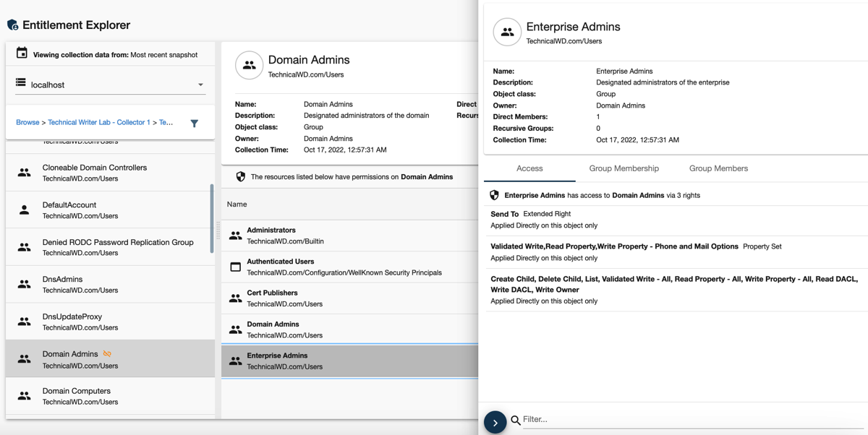Select the Access tab
Viewport: 868px width, 435px height.
pyautogui.click(x=529, y=168)
